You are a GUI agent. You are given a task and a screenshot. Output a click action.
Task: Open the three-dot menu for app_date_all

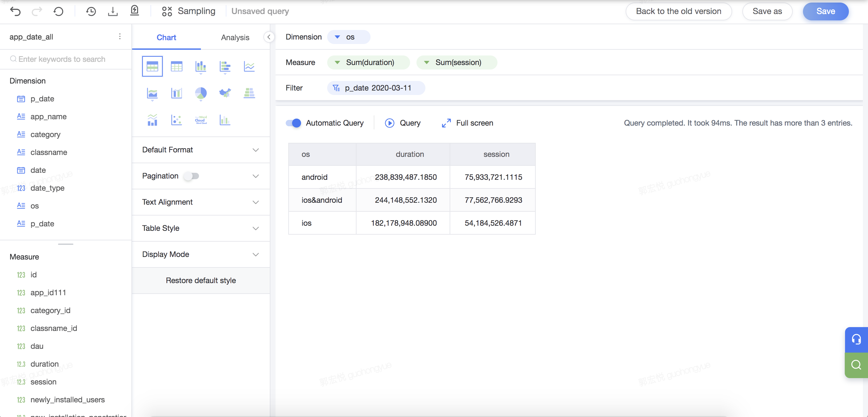[x=120, y=36]
